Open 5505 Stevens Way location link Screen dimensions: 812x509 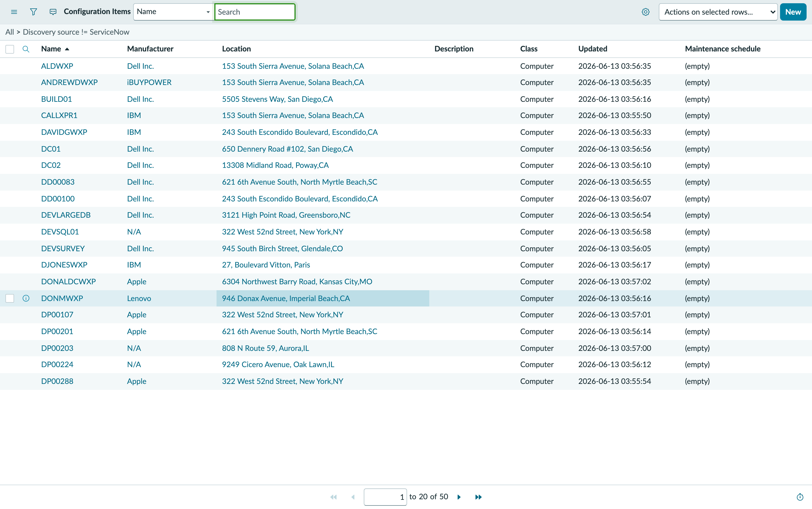[277, 99]
